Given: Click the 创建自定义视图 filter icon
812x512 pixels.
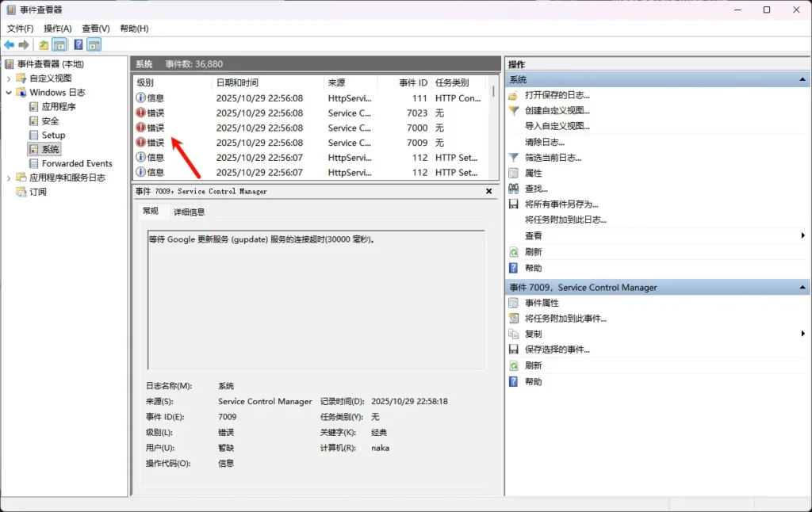Looking at the screenshot, I should click(x=514, y=112).
